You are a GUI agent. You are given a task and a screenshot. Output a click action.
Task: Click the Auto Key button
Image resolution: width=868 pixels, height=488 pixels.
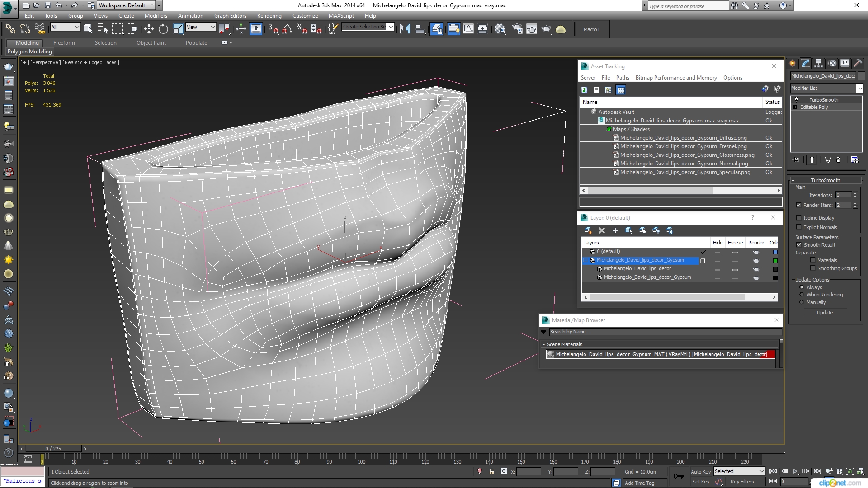point(701,471)
